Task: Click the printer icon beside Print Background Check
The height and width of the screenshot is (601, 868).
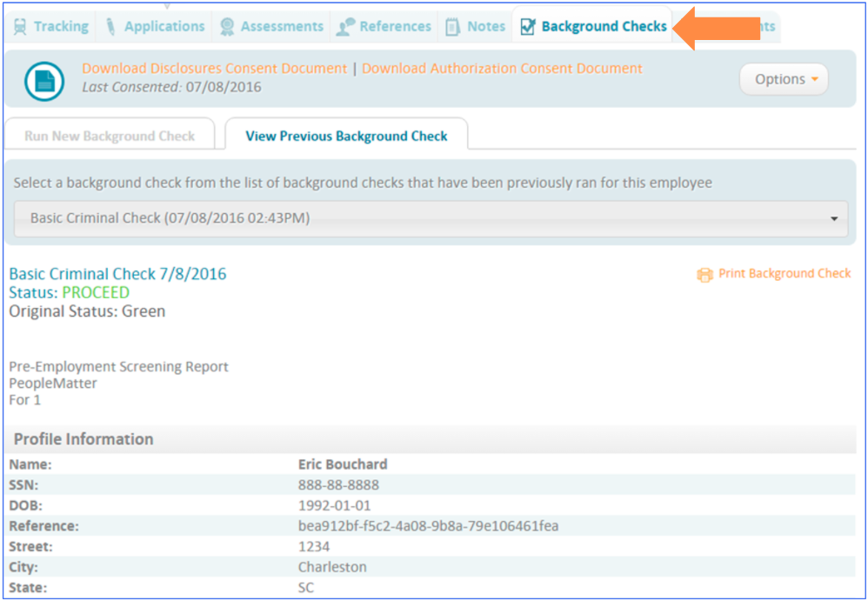Action: (x=704, y=273)
